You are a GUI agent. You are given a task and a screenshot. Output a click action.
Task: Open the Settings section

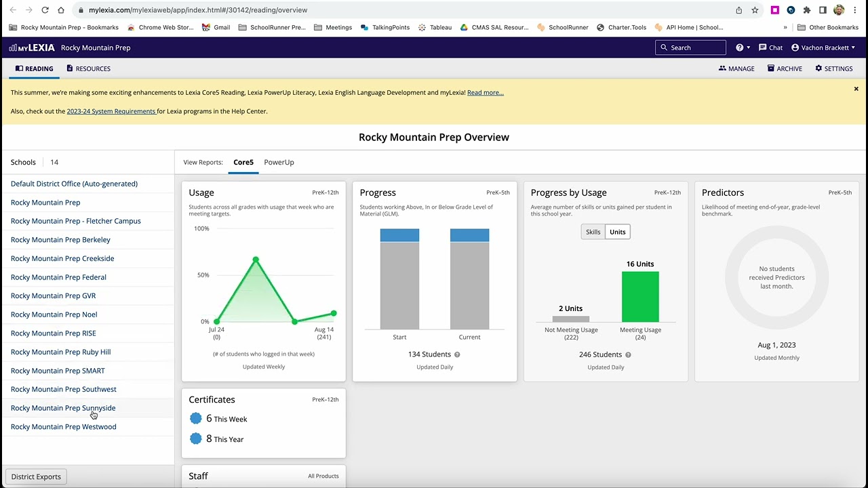834,68
